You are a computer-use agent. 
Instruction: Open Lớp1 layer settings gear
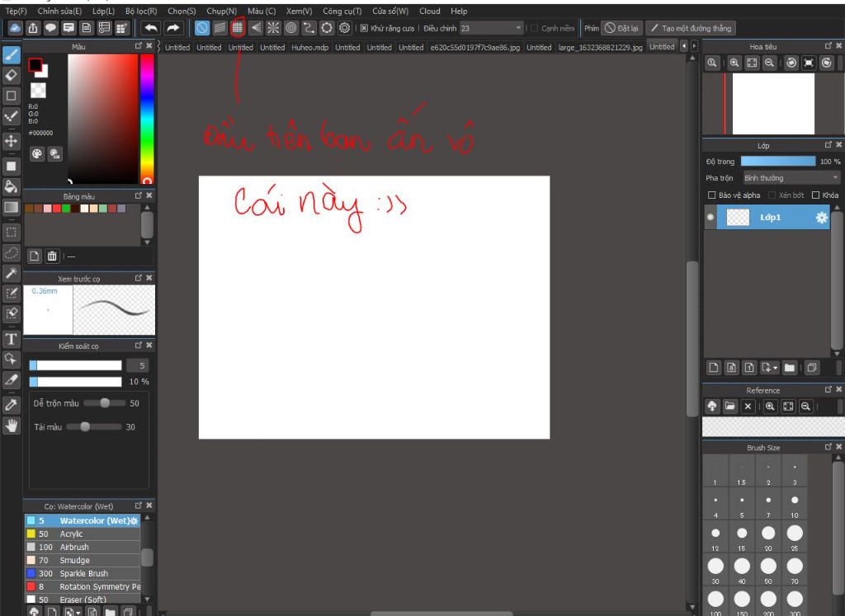[x=821, y=218]
